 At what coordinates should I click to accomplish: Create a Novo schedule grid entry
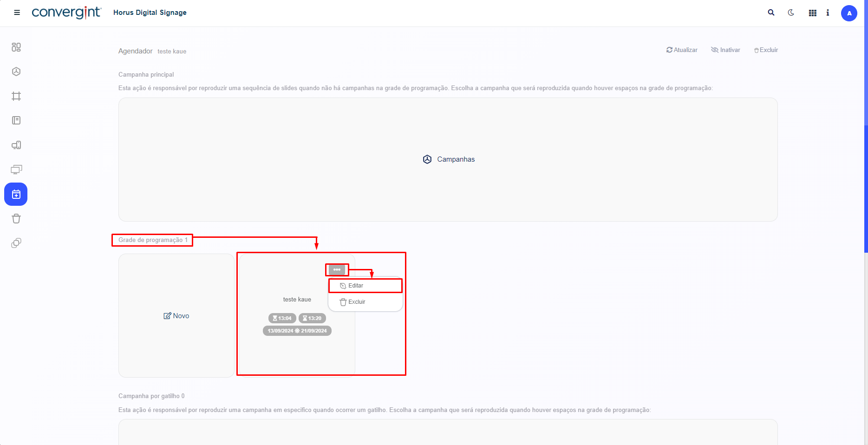pos(176,316)
